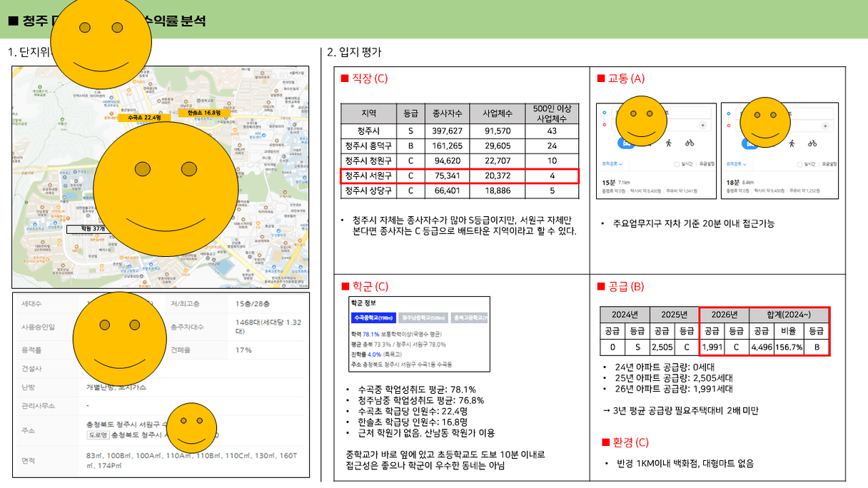Select the 수곡중학교(198m) school tab
The width and height of the screenshot is (868, 488).
tap(374, 317)
